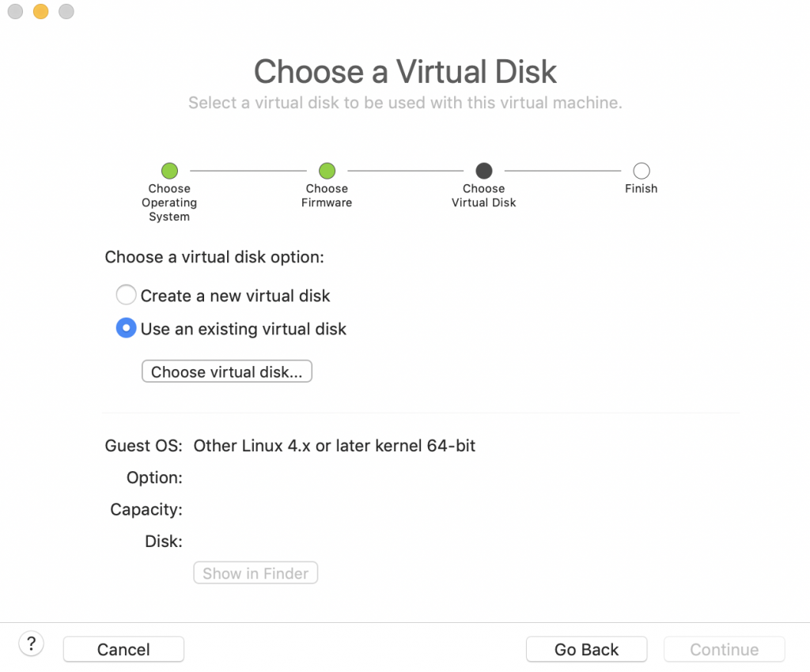
Task: Click the gray close window button
Action: [16, 11]
